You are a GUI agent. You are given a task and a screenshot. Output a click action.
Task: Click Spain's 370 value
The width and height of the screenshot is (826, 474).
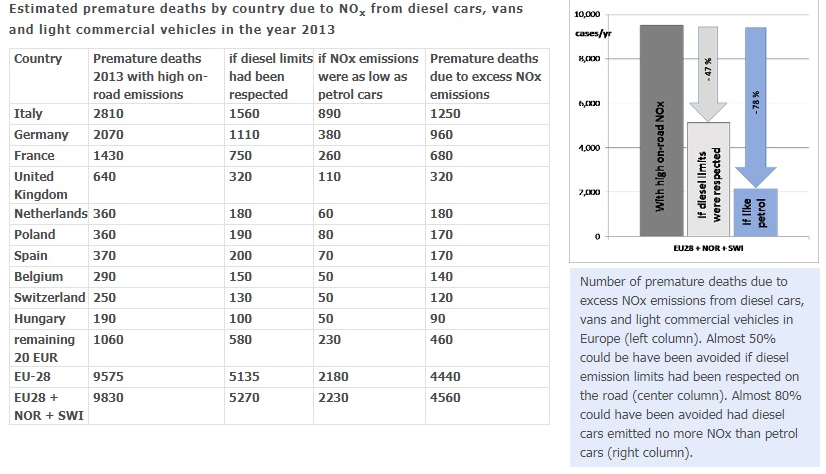tap(104, 255)
